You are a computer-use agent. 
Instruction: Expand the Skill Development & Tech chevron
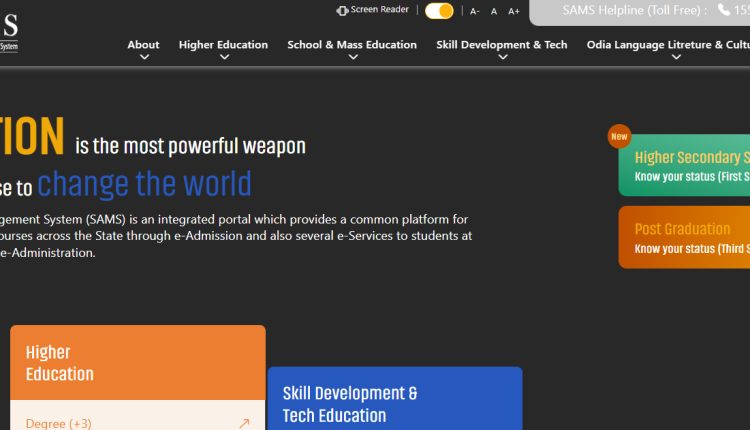(x=502, y=58)
